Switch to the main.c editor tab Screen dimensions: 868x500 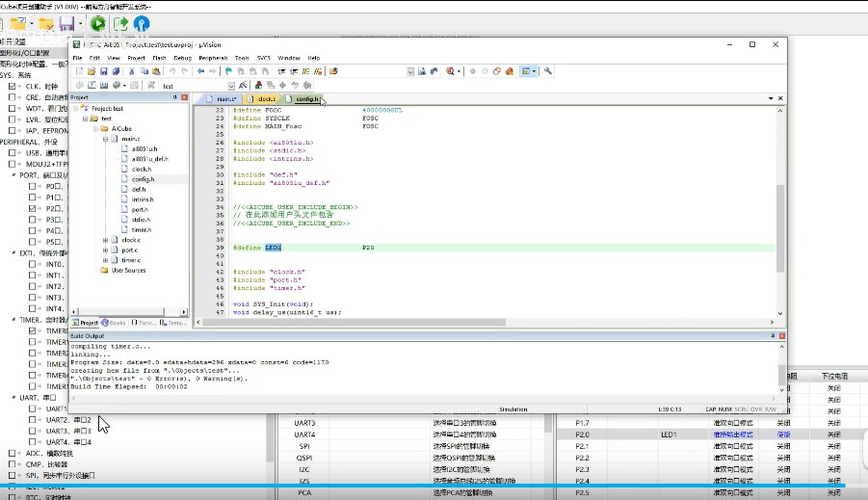tap(224, 99)
